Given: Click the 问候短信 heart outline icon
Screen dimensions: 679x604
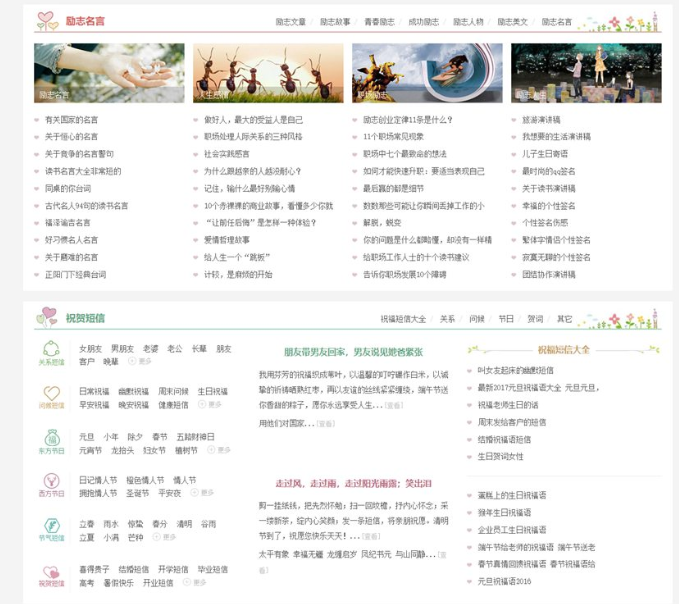Looking at the screenshot, I should coord(52,393).
